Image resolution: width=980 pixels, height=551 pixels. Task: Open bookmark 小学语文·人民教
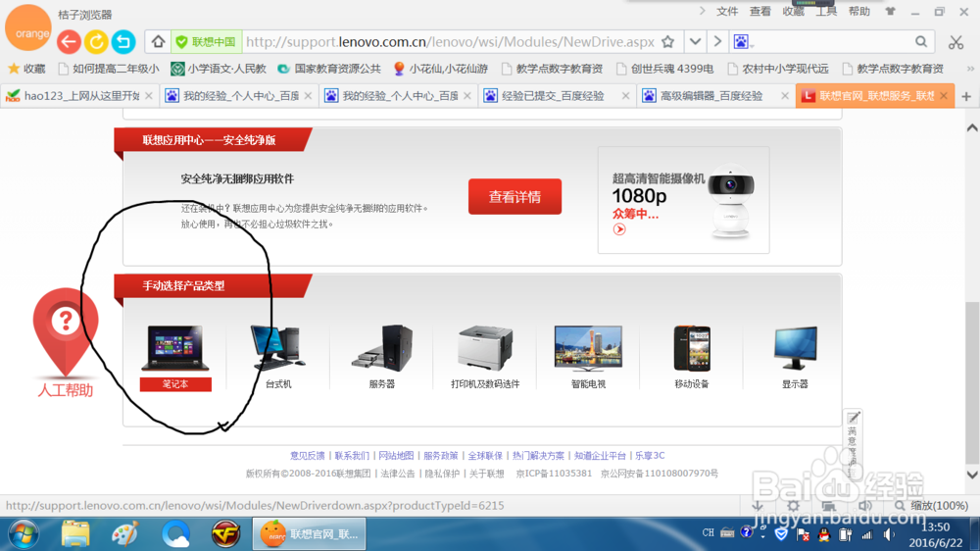pos(219,69)
